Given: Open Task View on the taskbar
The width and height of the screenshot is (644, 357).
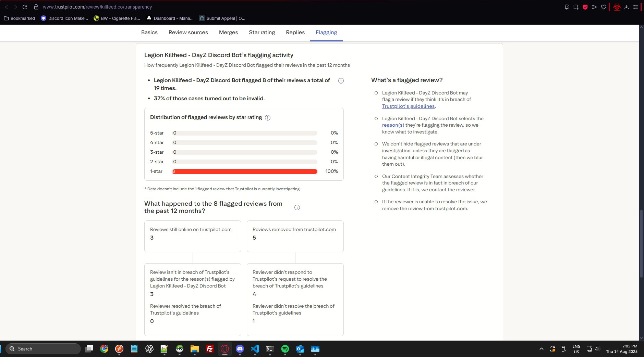Looking at the screenshot, I should tap(89, 349).
